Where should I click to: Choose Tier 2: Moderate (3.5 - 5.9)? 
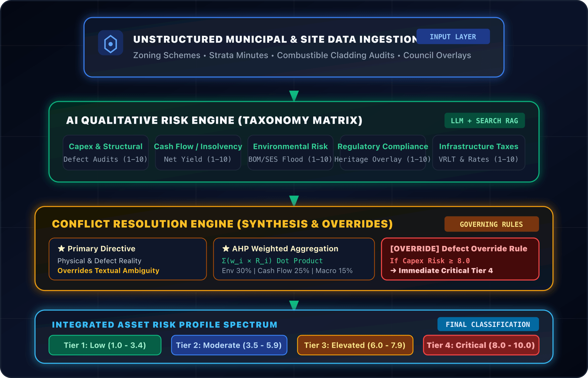229,345
